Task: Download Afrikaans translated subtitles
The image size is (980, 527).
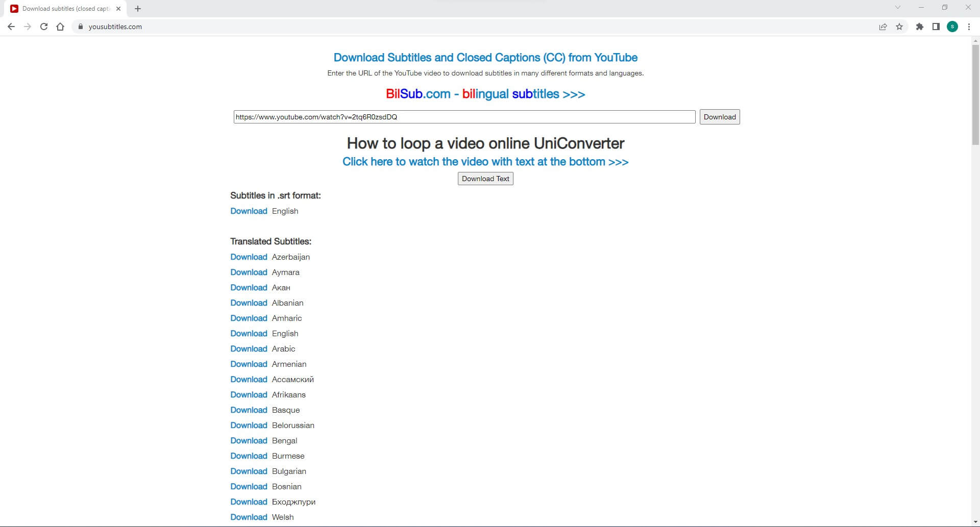Action: click(x=249, y=395)
